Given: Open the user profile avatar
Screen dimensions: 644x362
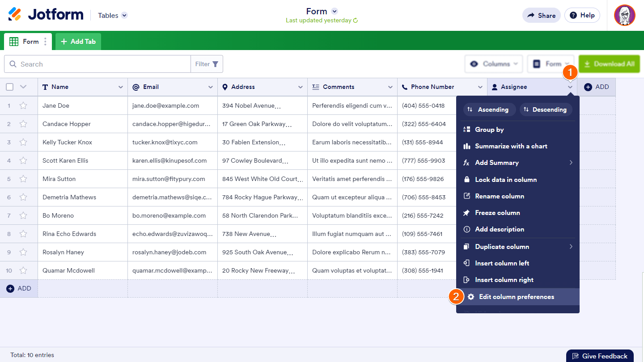Looking at the screenshot, I should point(624,15).
